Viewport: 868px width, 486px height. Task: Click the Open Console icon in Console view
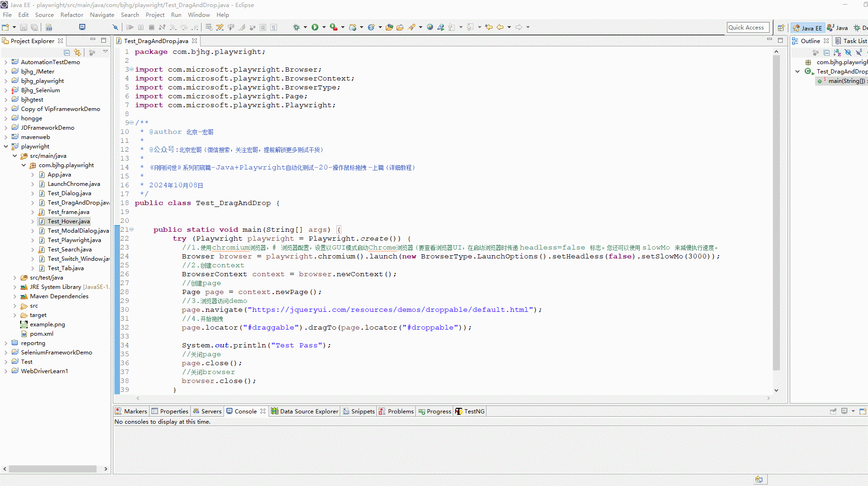coord(863,411)
